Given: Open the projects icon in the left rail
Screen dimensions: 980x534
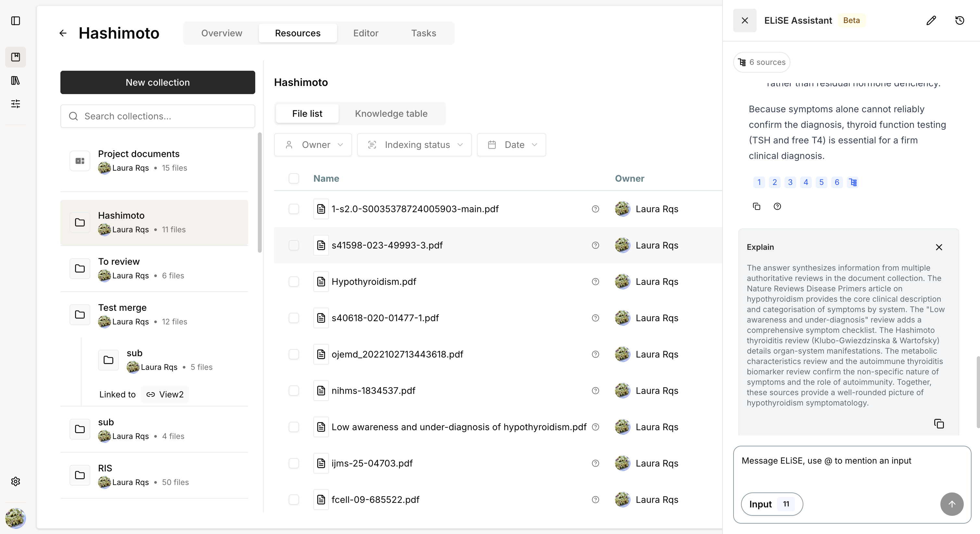Looking at the screenshot, I should (16, 57).
